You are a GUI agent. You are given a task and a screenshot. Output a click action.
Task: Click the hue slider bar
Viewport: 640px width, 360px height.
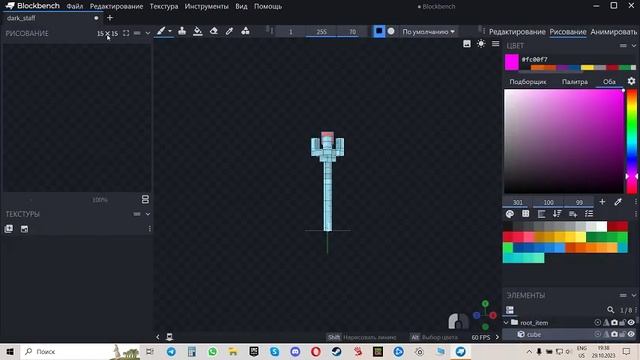coord(631,141)
